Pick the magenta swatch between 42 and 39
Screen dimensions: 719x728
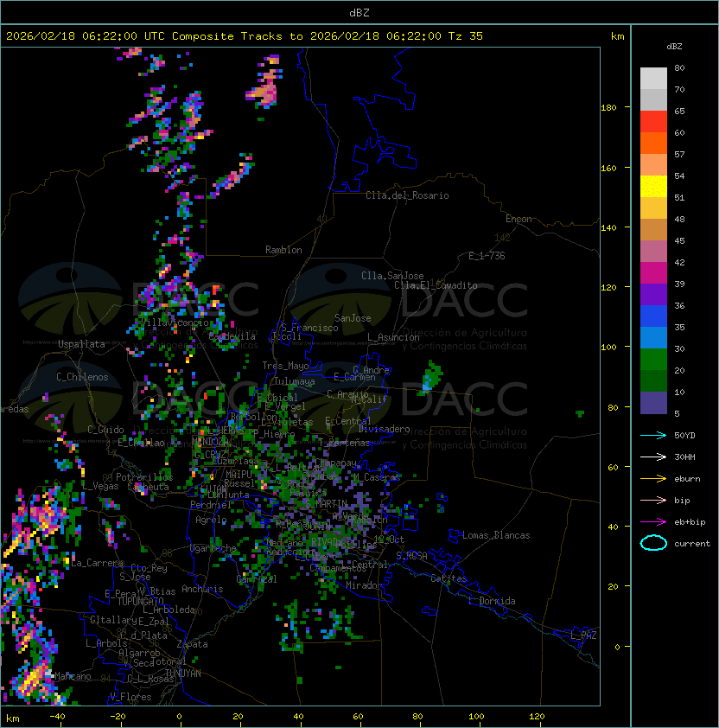pyautogui.click(x=653, y=273)
